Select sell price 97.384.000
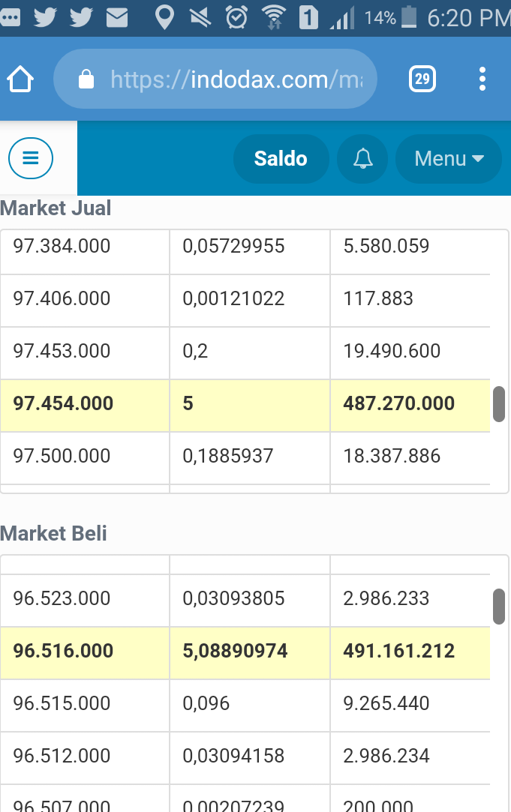This screenshot has height=812, width=511. [62, 246]
